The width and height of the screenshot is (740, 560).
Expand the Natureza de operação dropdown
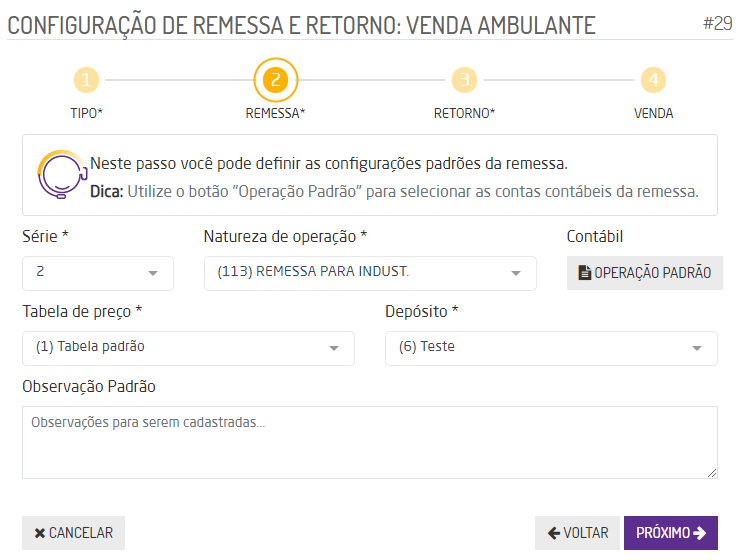(x=370, y=273)
